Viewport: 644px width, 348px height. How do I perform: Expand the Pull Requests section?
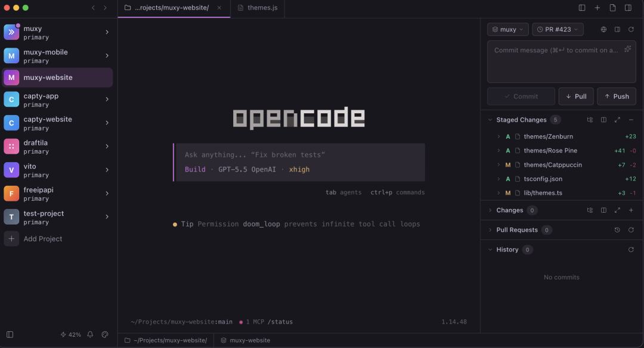click(490, 230)
